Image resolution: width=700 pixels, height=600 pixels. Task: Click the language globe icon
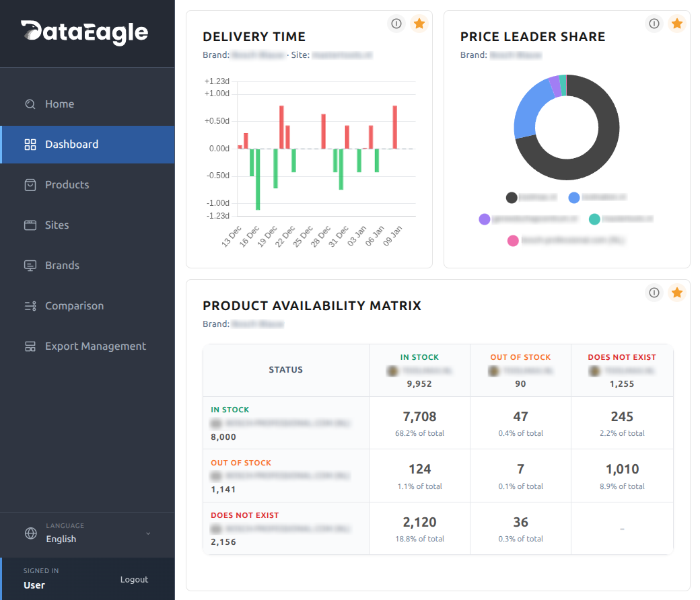point(30,533)
